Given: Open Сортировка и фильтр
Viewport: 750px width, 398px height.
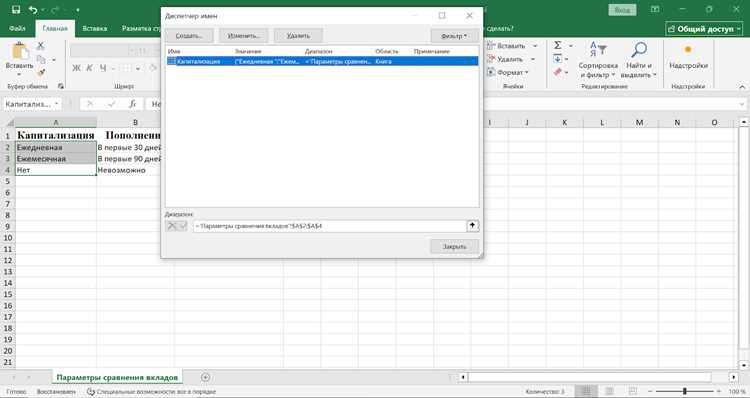Looking at the screenshot, I should tap(598, 60).
